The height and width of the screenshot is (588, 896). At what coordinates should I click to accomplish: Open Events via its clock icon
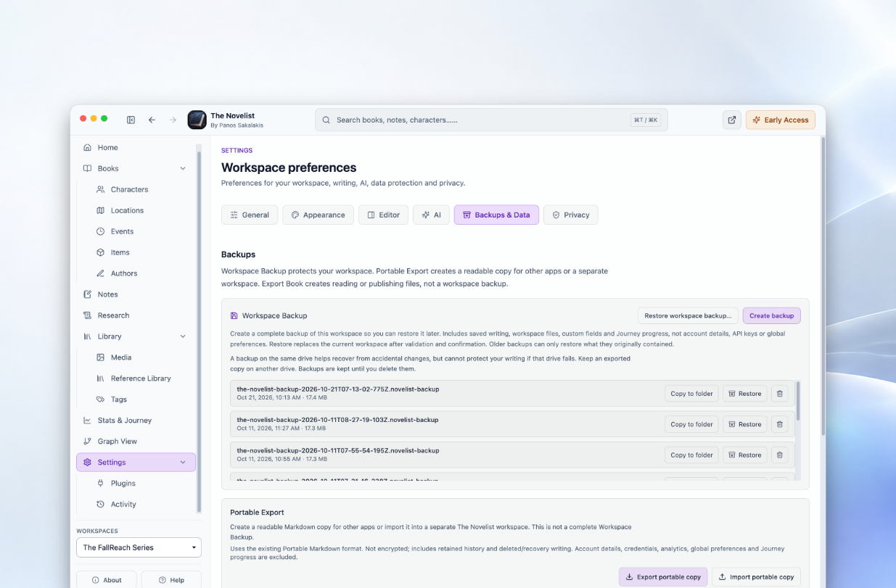point(100,231)
